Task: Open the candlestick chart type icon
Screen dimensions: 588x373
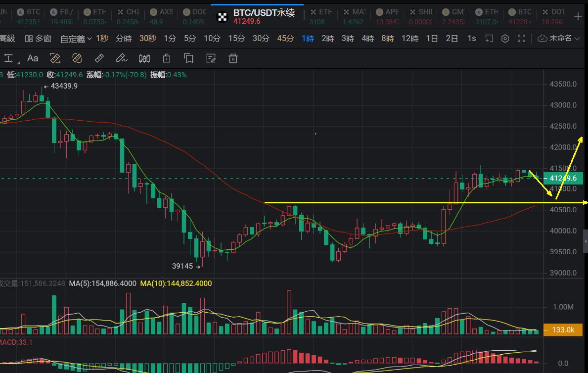Action: 144,58
